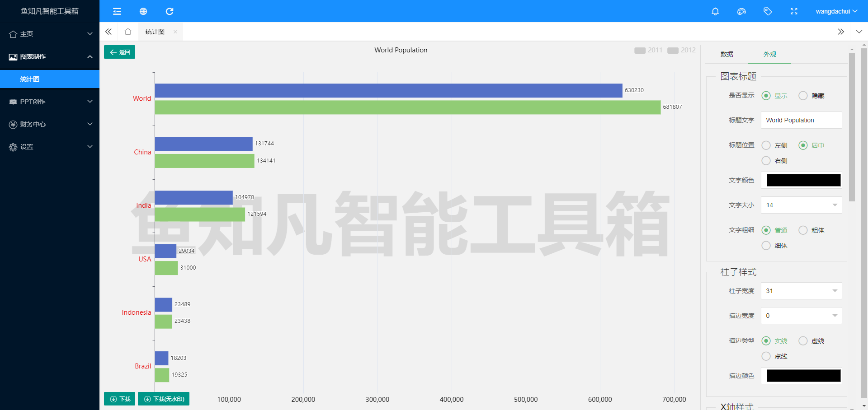868x410 pixels.
Task: Click the settings panel scrollbar
Action: point(852,127)
